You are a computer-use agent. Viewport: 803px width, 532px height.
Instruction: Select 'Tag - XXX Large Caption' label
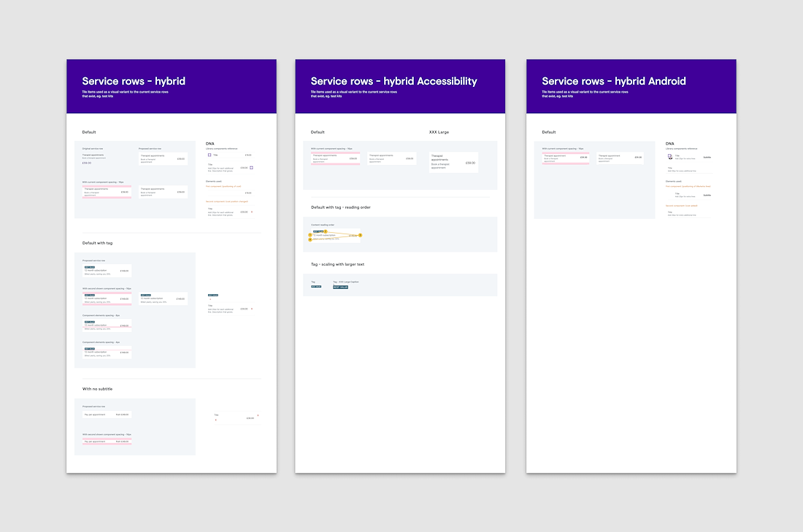tap(346, 282)
